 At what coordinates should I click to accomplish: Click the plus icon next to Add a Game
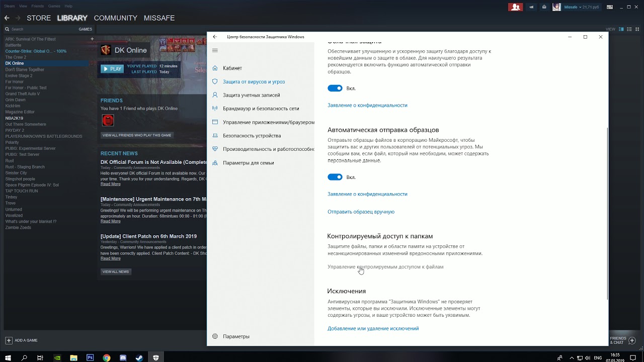pos(9,340)
